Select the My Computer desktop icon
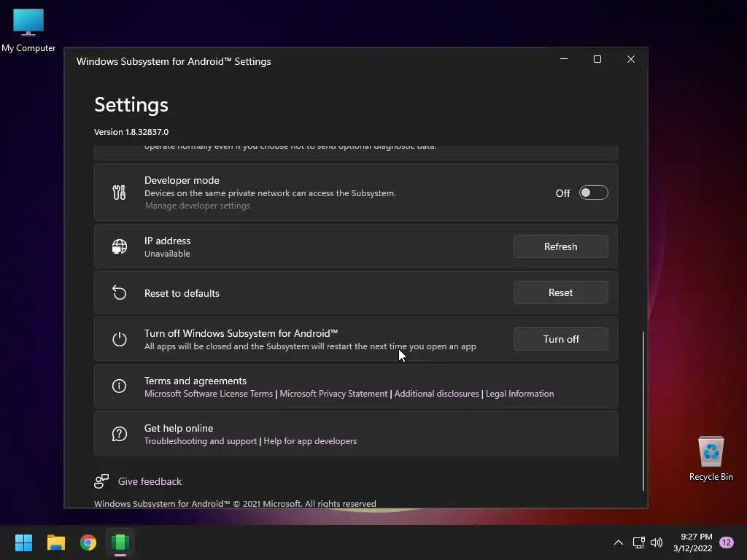The image size is (747, 560). pos(28,31)
